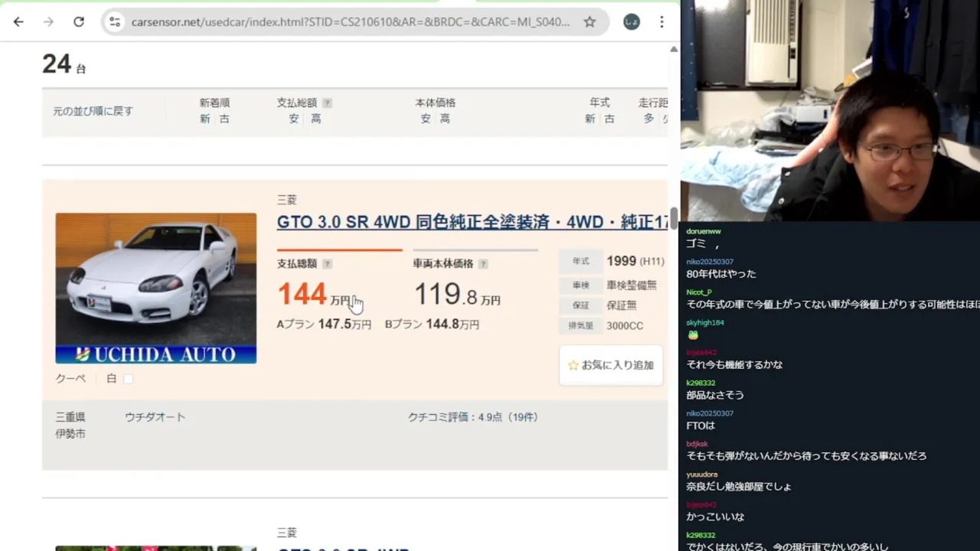Click the 三重県 location text
Screen dimensions: 980x551
click(70, 417)
